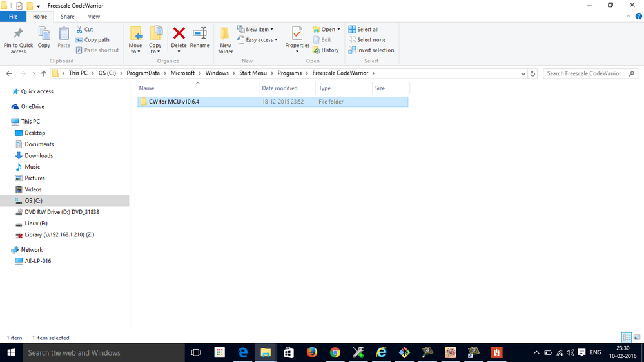Expand the Open dropdown arrow
644x362 pixels.
pyautogui.click(x=338, y=30)
